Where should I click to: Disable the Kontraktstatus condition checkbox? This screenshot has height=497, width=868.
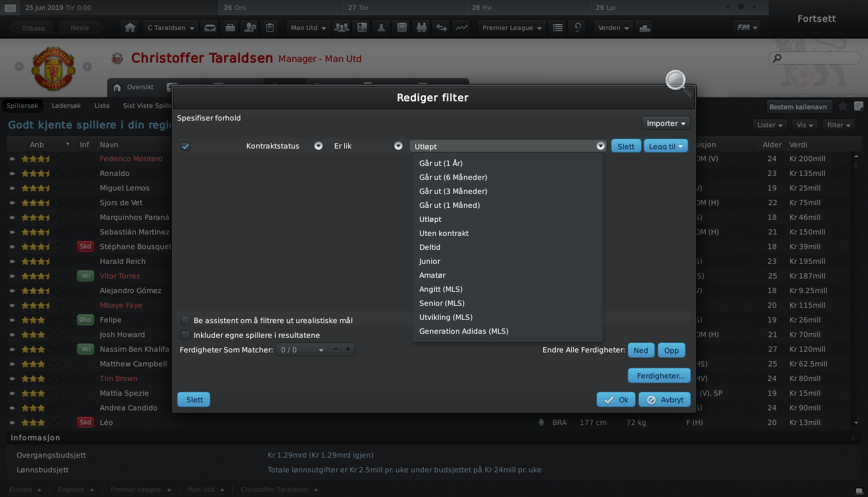(x=186, y=147)
